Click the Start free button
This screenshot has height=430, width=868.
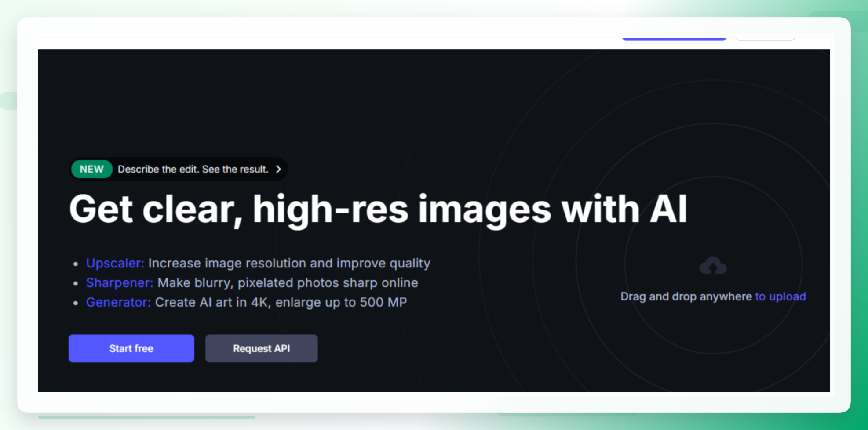point(131,348)
